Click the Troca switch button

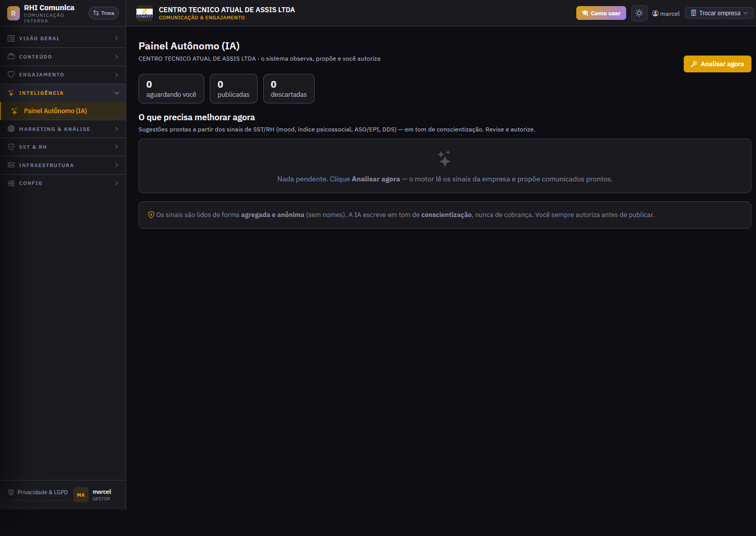click(103, 13)
